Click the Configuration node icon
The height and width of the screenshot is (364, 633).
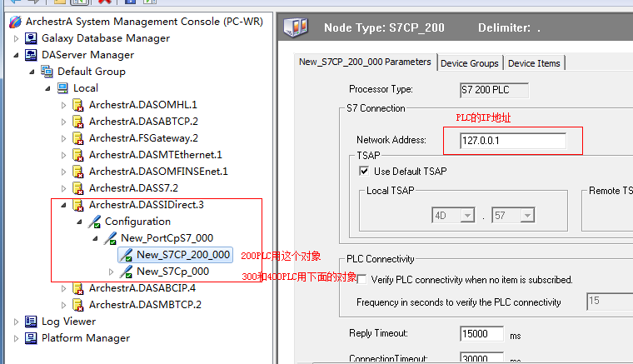coord(94,222)
